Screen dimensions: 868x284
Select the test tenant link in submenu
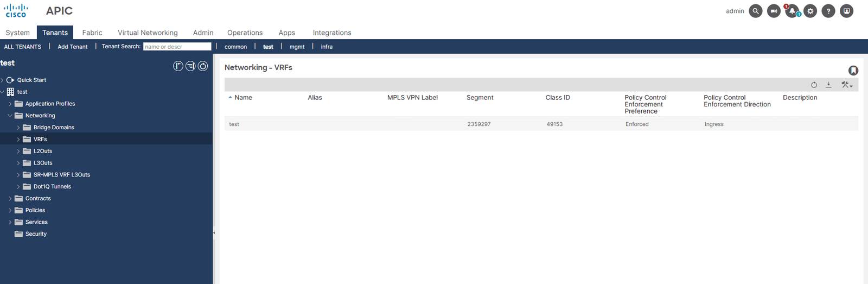268,47
